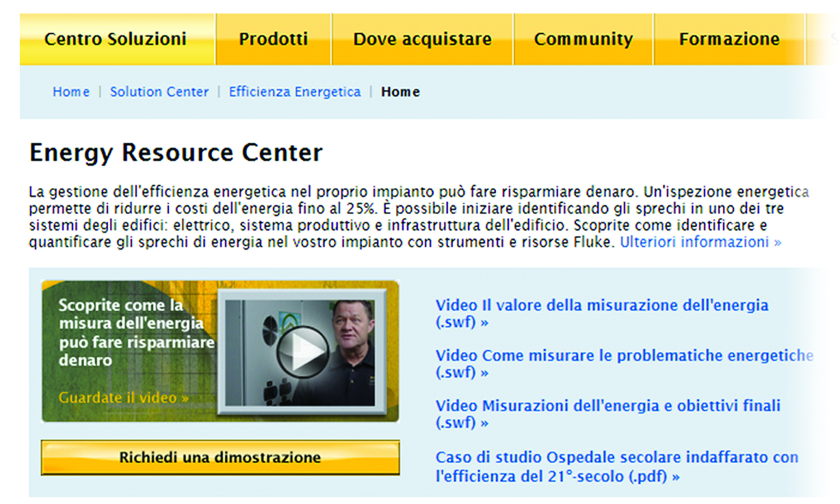Click the video thumbnail of the man

(x=302, y=353)
